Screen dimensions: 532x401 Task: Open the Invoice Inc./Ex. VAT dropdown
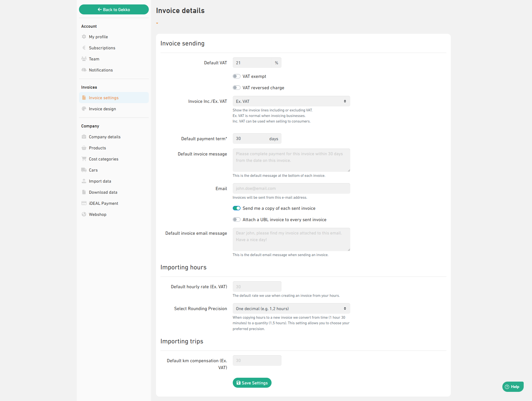point(291,101)
